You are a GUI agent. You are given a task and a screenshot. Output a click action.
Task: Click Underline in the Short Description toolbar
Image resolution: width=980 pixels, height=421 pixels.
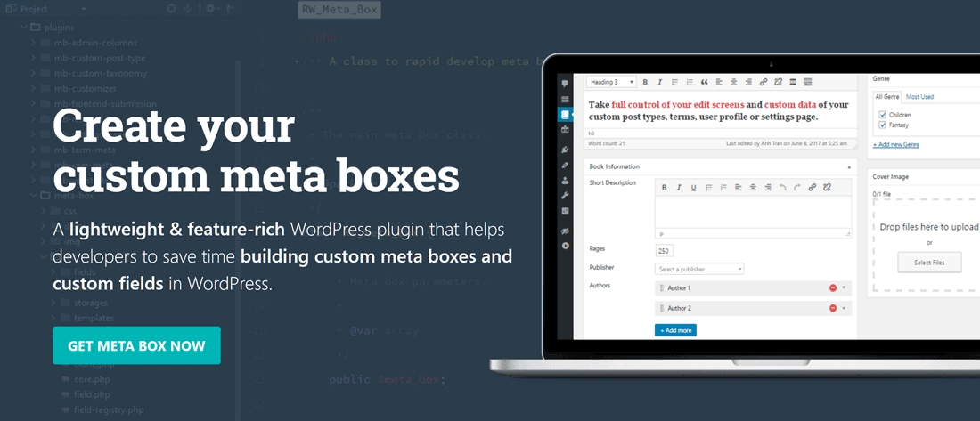pos(693,188)
